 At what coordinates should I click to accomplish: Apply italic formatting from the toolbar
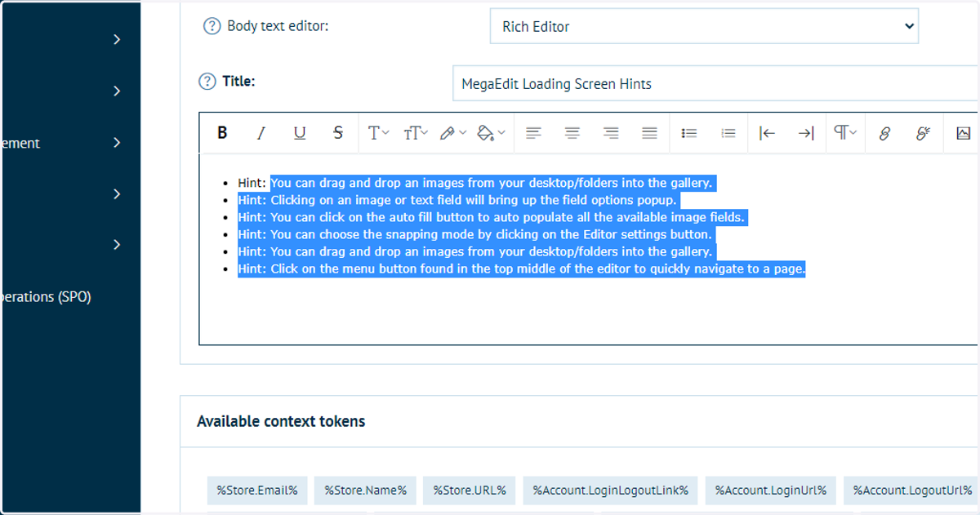coord(261,133)
